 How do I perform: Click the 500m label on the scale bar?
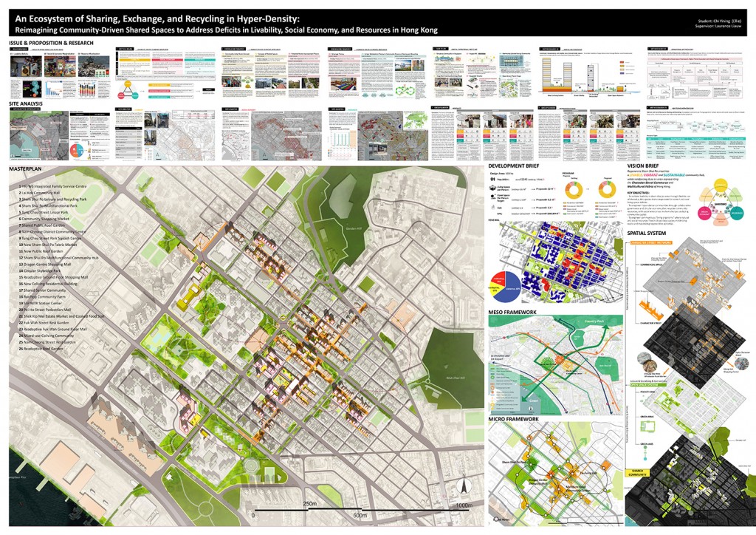359,515
